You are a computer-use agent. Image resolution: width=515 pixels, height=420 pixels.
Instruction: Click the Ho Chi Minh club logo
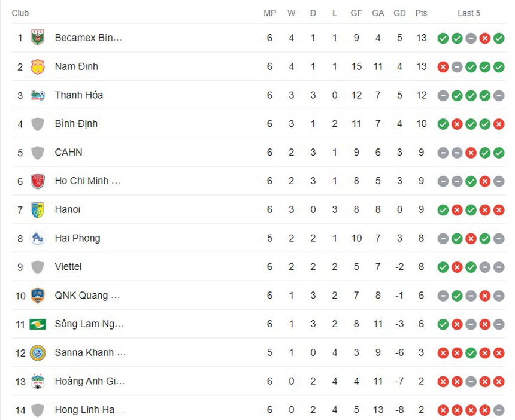pos(39,181)
